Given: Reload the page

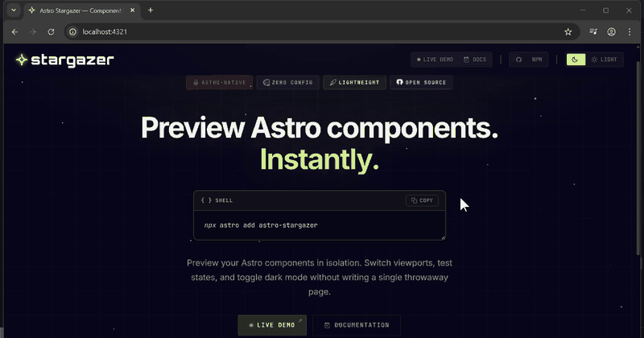Looking at the screenshot, I should (51, 31).
